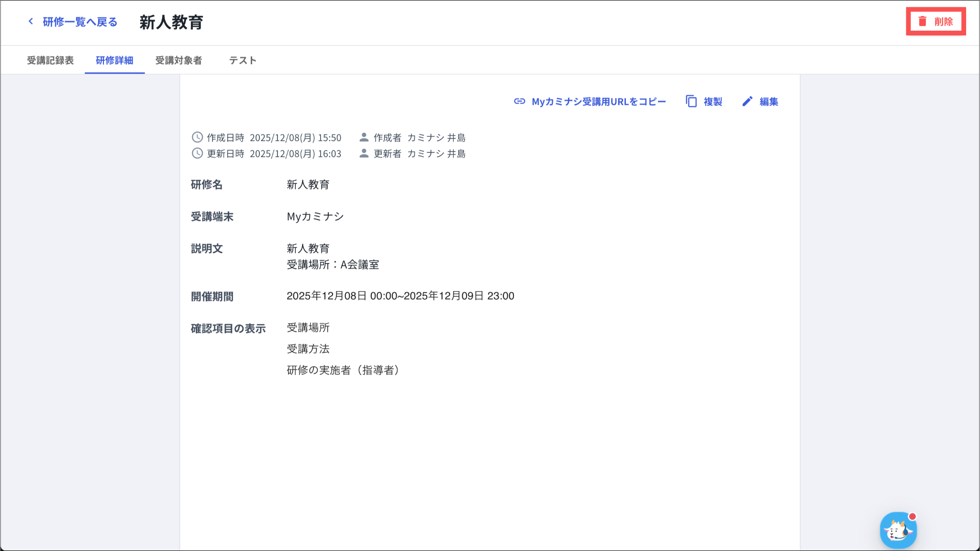Click the back chevron arrow icon
The height and width of the screenshot is (551, 980).
pos(31,21)
